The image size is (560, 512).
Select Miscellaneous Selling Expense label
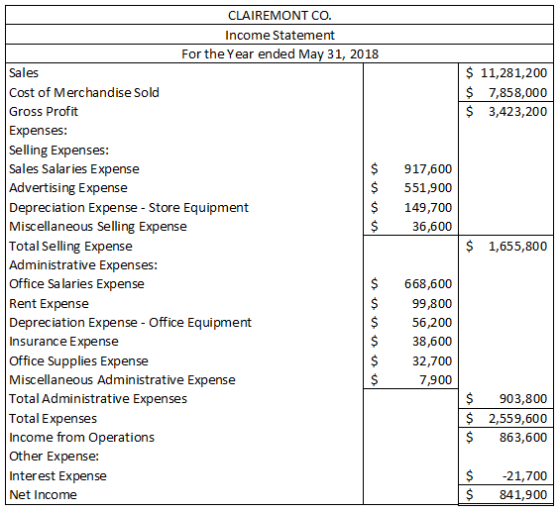pos(98,226)
